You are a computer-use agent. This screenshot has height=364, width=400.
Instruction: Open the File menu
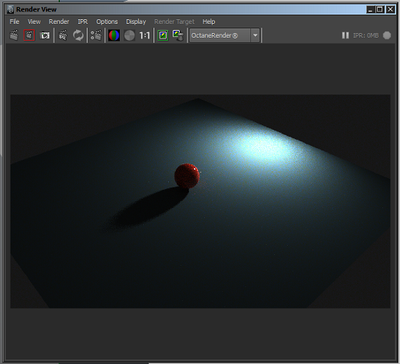click(14, 22)
